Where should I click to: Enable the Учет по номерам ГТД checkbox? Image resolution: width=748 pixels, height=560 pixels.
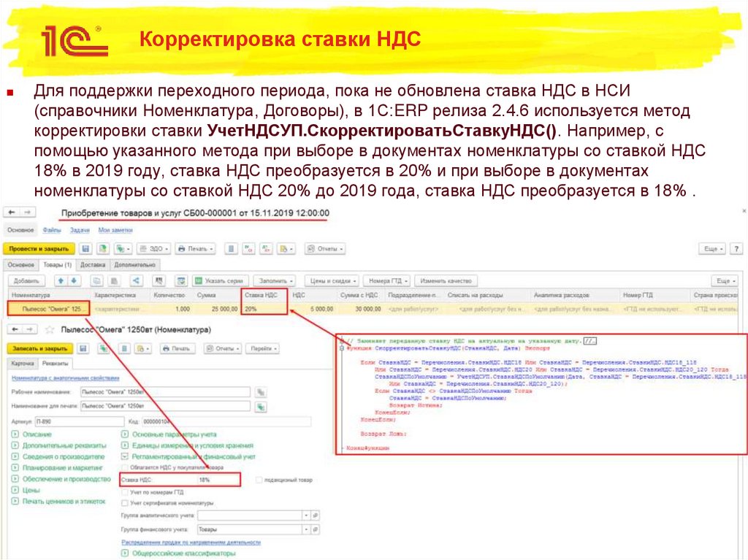[x=125, y=492]
